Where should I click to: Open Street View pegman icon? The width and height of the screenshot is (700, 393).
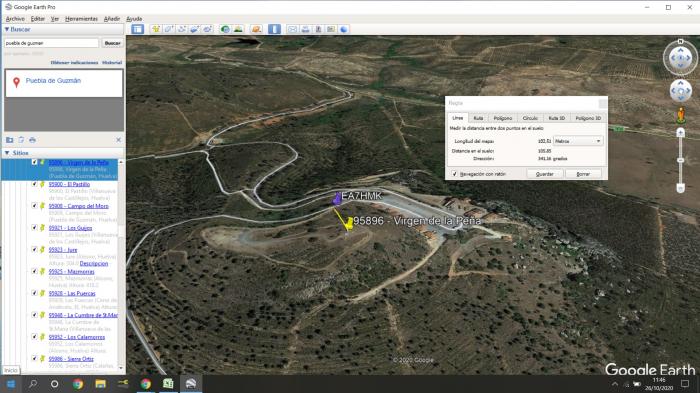coord(680,116)
